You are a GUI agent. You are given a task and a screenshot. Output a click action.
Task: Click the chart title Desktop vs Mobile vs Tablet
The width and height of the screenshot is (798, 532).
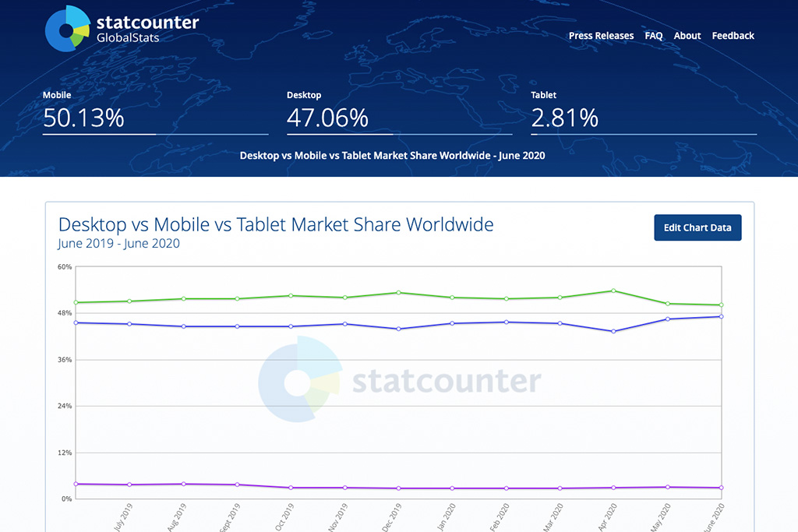tap(276, 225)
